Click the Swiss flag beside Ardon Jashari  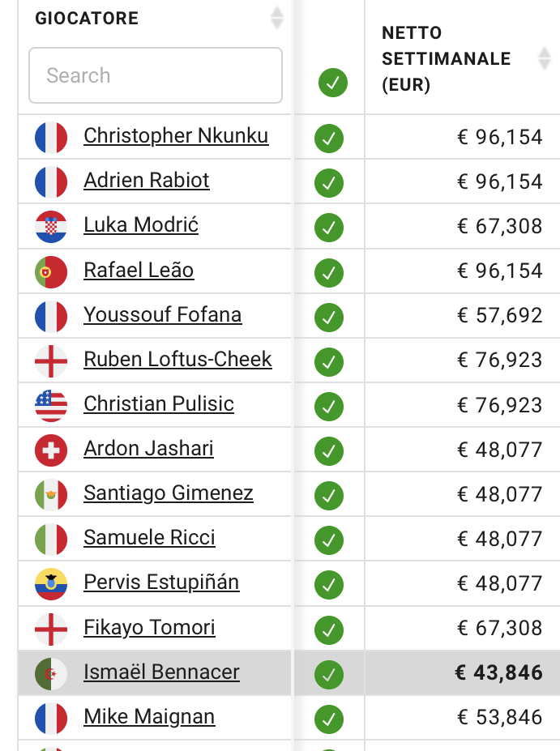point(51,450)
